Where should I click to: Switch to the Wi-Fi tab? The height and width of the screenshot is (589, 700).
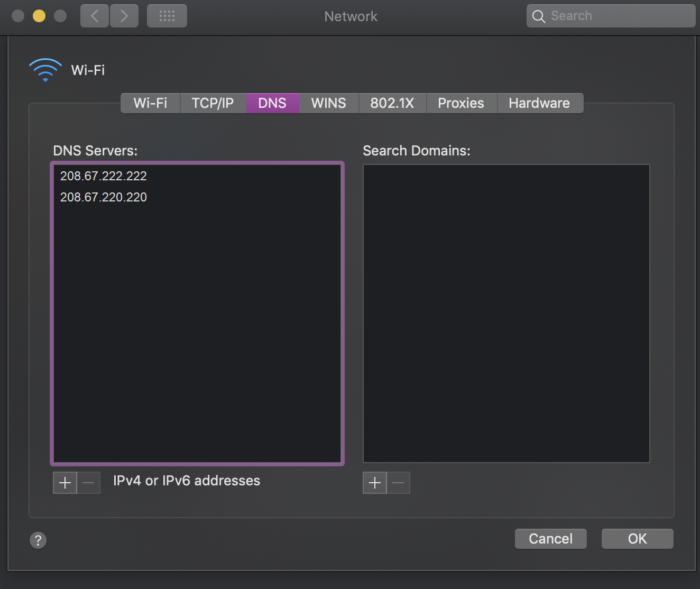pyautogui.click(x=150, y=103)
